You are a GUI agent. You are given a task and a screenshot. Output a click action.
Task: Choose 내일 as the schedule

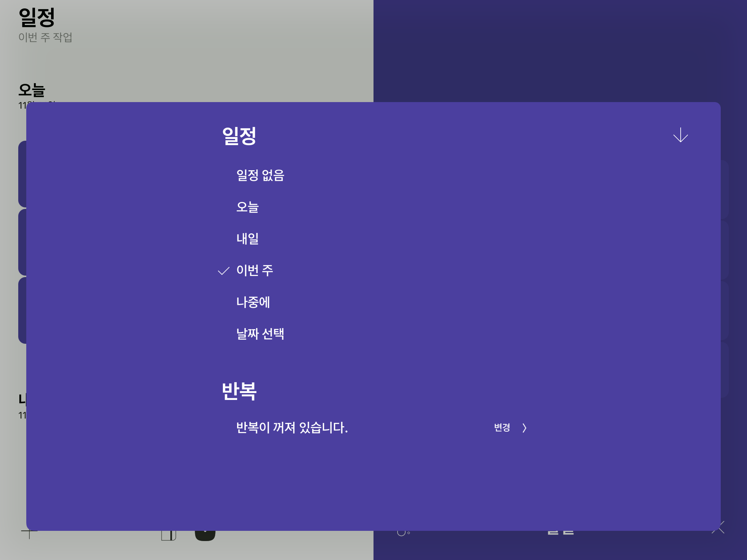click(247, 239)
